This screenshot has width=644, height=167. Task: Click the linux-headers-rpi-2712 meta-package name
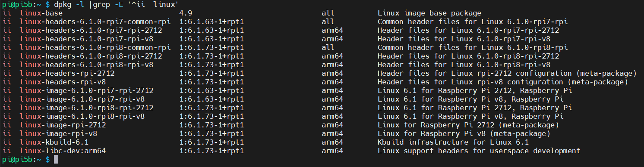point(67,73)
